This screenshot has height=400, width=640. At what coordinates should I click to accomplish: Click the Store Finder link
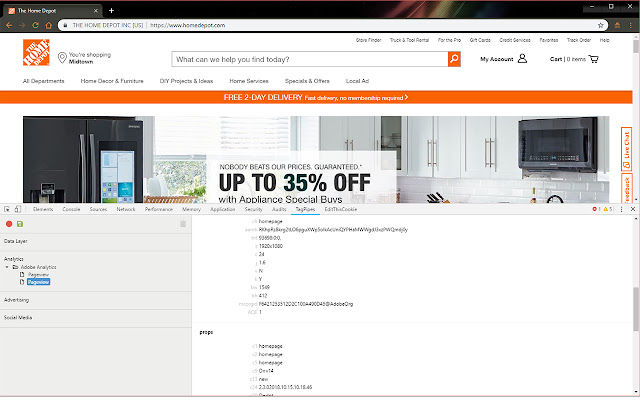[368, 40]
